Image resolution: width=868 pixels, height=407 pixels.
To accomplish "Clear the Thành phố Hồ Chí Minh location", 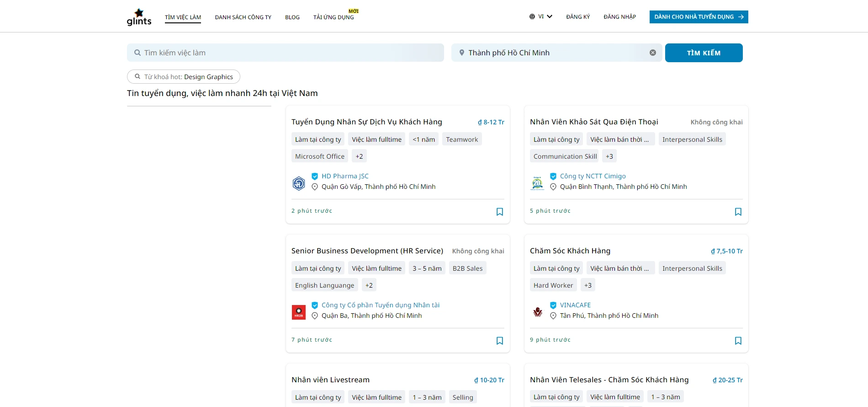I will [x=653, y=53].
